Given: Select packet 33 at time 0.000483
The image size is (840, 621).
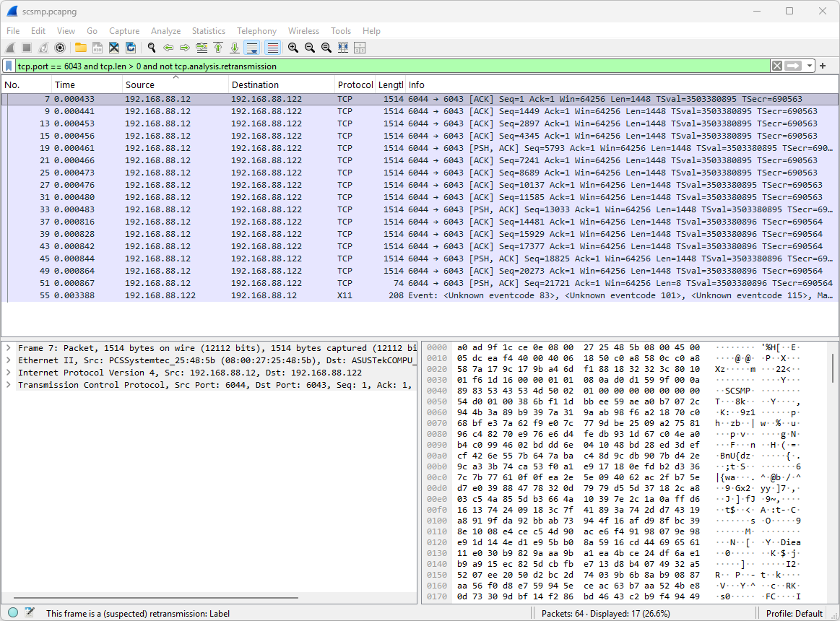Looking at the screenshot, I should pyautogui.click(x=420, y=209).
